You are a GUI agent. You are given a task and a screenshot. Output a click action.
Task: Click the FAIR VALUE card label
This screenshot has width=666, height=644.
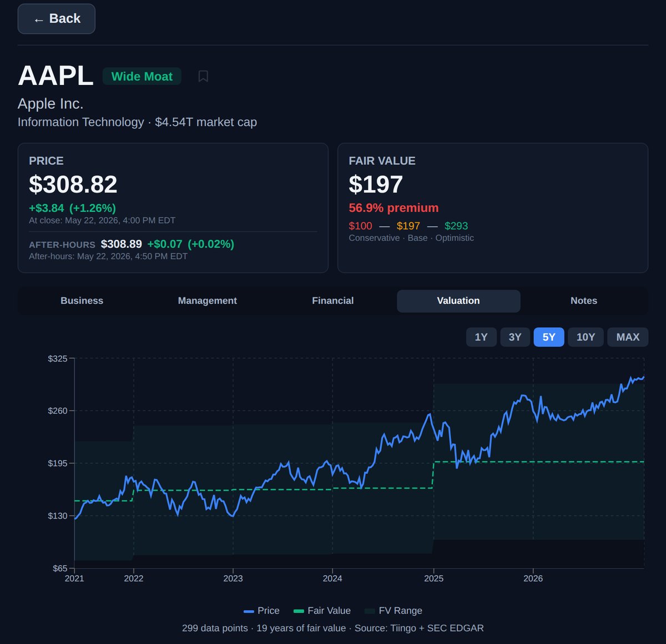click(382, 161)
